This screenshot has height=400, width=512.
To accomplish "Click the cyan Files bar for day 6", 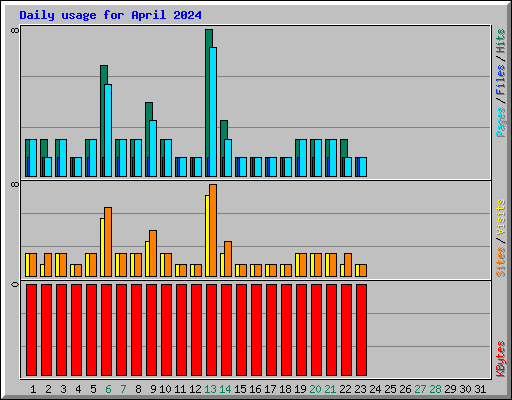I will 108,130.
